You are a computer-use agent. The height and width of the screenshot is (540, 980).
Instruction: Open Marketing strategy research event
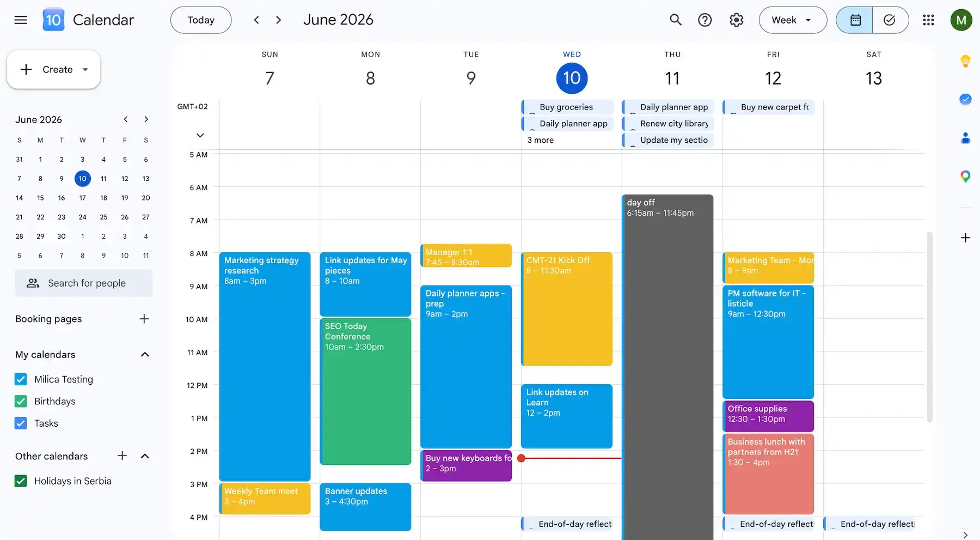click(x=265, y=366)
